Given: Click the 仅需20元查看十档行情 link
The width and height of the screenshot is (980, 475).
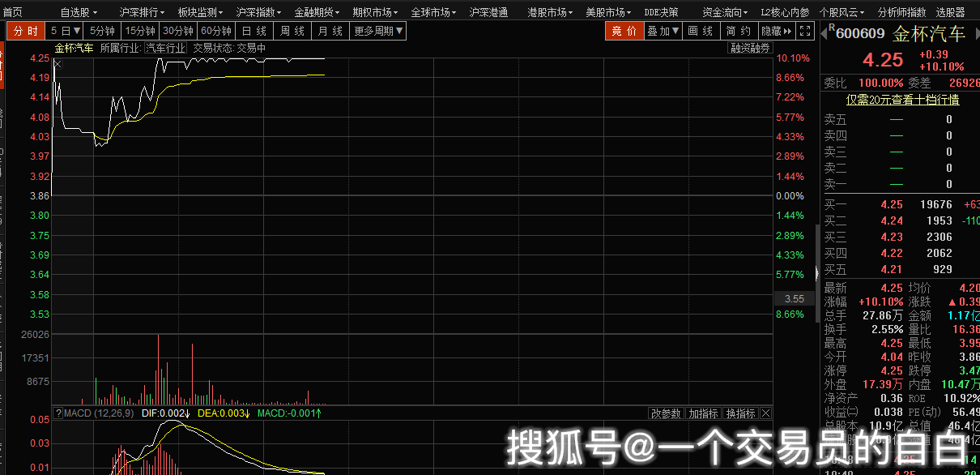Looking at the screenshot, I should tap(902, 100).
